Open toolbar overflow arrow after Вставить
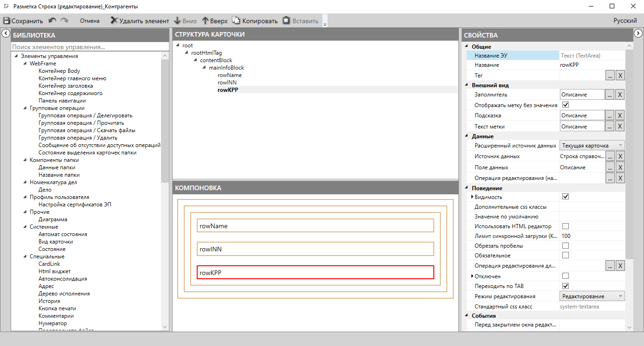Screen dimensions: 644x346 [x=325, y=22]
